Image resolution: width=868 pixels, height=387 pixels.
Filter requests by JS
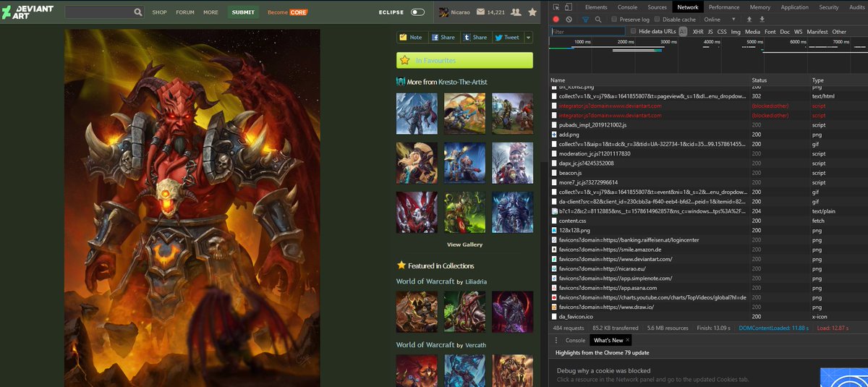click(710, 32)
